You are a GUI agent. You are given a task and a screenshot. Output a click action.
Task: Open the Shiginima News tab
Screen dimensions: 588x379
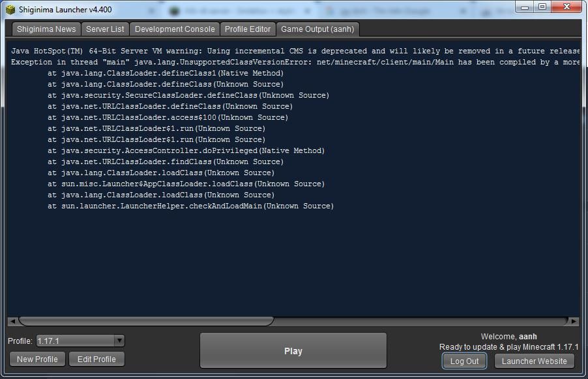point(46,29)
